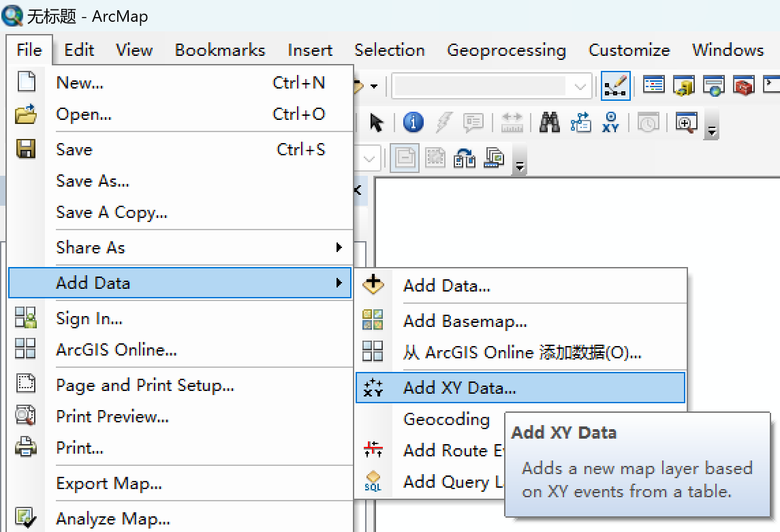
Task: Click the Analyze Map checkmark icon
Action: [x=25, y=518]
